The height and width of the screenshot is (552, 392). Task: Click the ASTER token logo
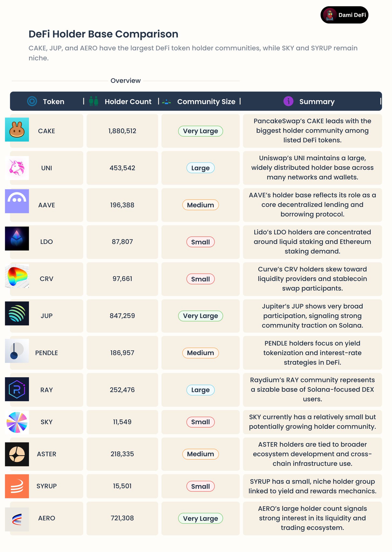click(17, 454)
